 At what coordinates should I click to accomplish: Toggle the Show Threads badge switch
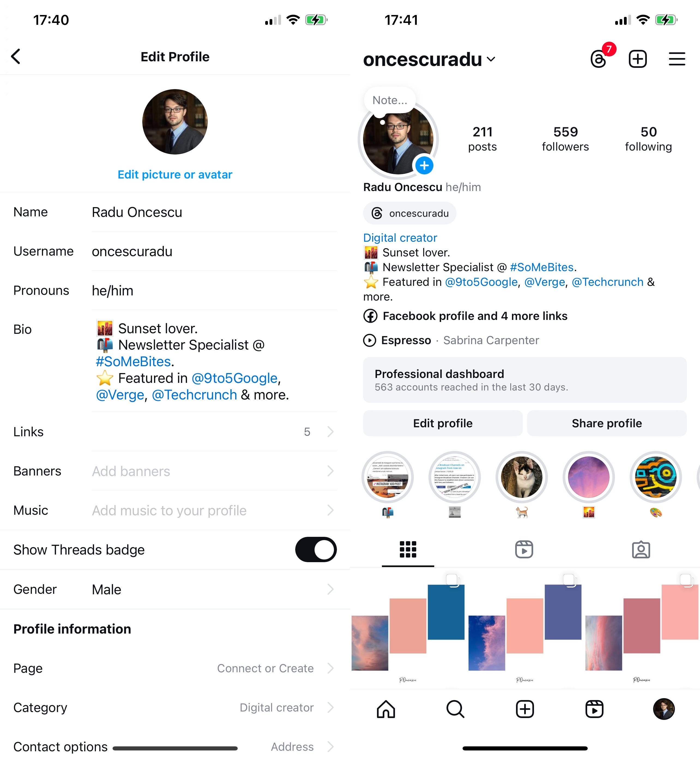[316, 549]
